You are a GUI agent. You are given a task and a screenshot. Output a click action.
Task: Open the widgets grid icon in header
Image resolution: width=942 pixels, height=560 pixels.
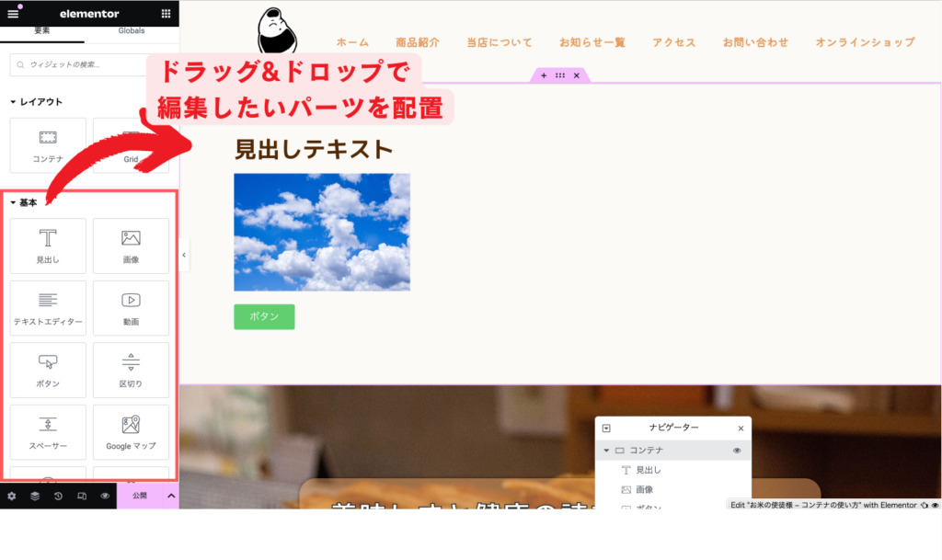point(166,13)
